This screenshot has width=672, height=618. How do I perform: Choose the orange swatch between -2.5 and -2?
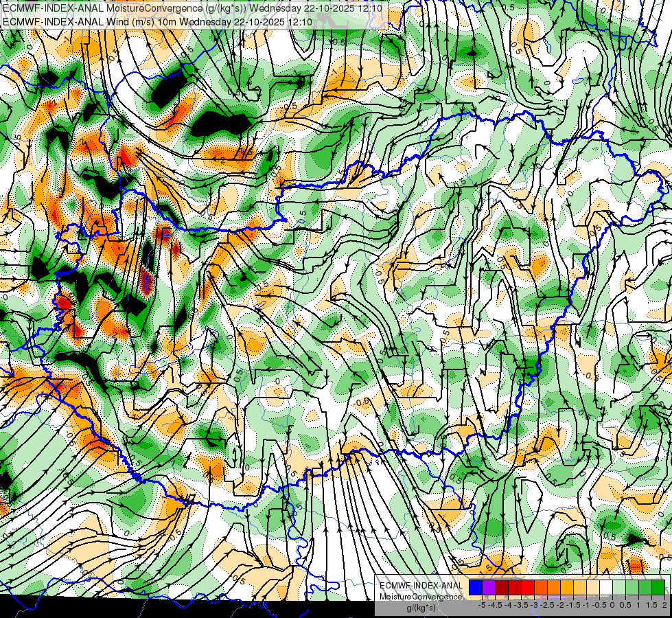(554, 588)
